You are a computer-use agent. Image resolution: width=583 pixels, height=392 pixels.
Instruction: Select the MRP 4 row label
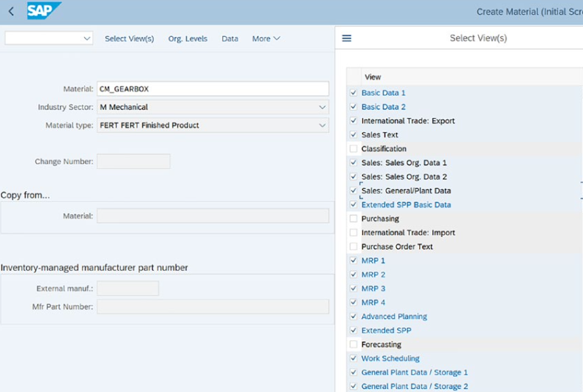[x=373, y=303]
